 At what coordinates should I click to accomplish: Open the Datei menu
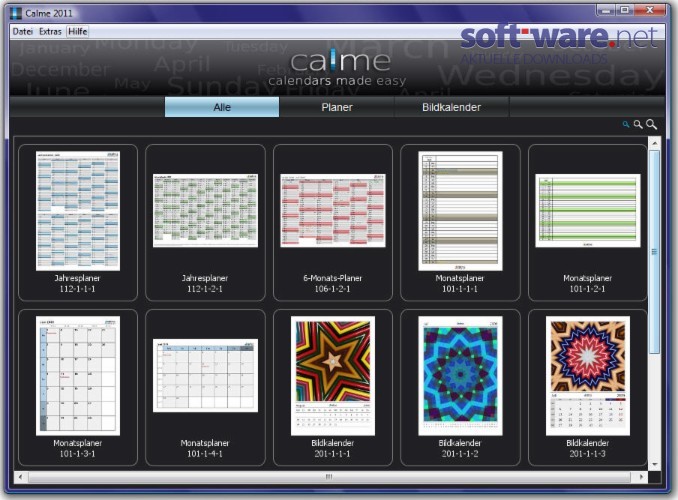22,32
